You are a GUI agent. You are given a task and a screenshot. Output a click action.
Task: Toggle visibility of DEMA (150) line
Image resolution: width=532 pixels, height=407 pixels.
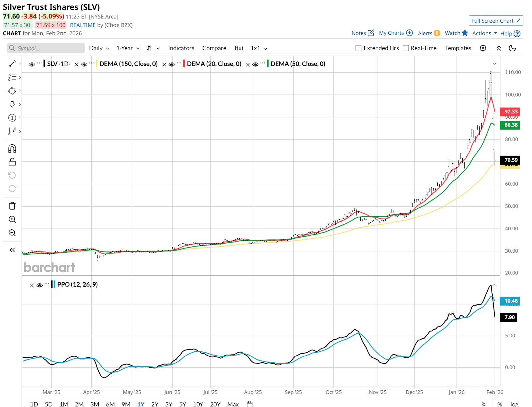pyautogui.click(x=84, y=64)
